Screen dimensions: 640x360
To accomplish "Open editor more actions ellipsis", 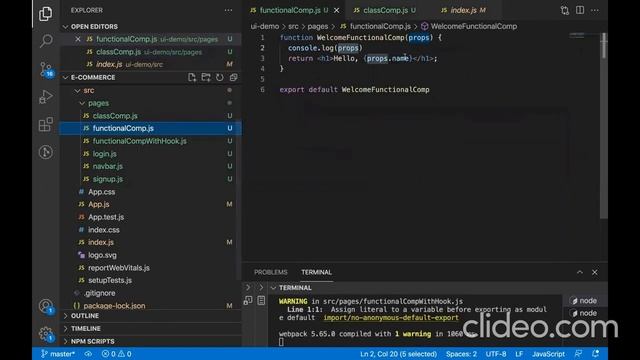I will coord(595,10).
